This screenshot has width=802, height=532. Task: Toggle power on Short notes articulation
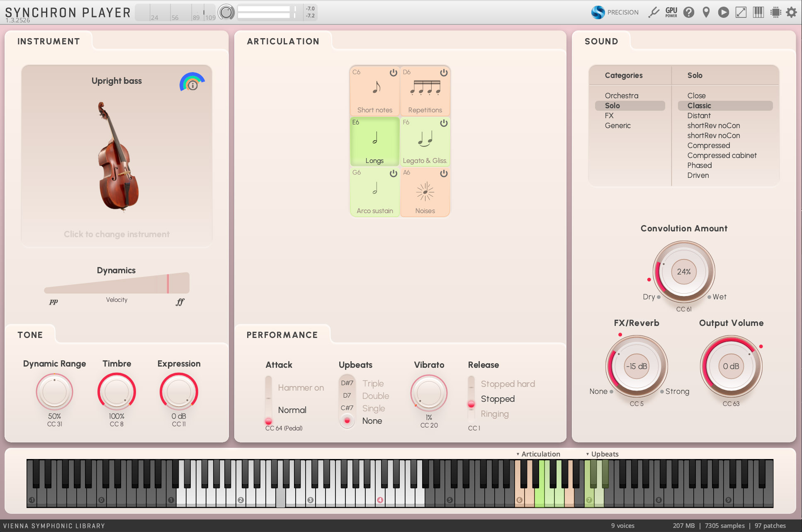click(394, 73)
